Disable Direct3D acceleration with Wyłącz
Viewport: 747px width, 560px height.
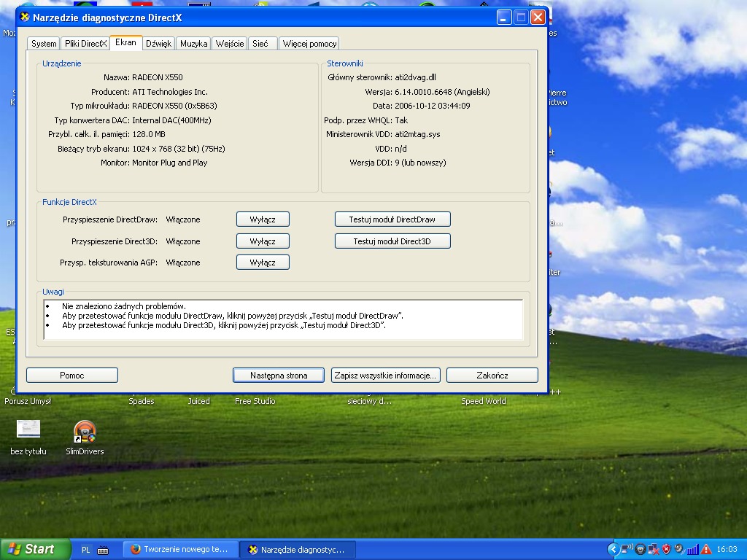[263, 241]
